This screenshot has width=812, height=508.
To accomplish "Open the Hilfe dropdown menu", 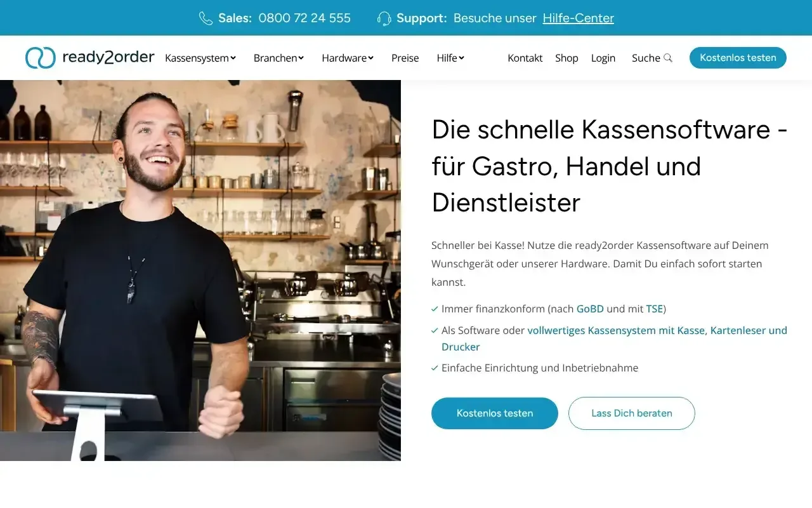I will pos(450,58).
